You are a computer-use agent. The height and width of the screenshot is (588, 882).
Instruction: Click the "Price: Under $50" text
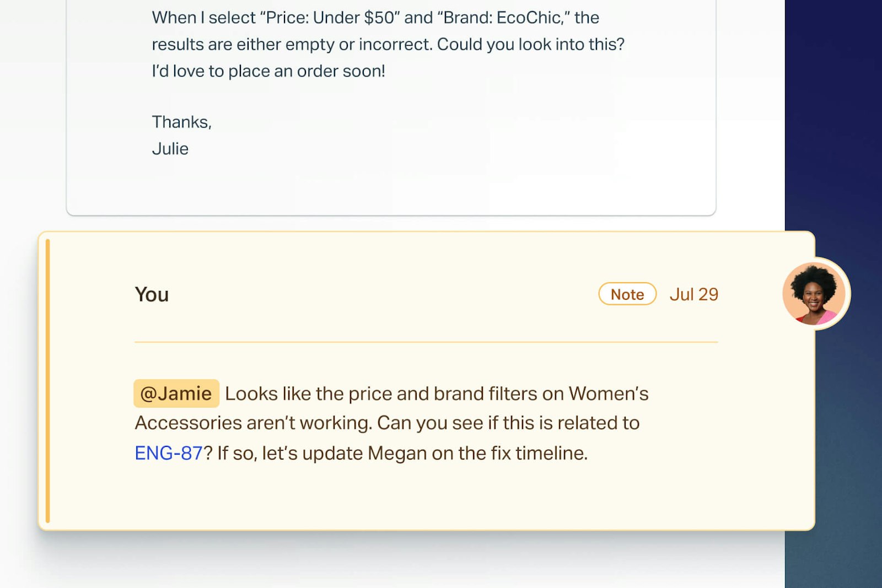tap(330, 18)
